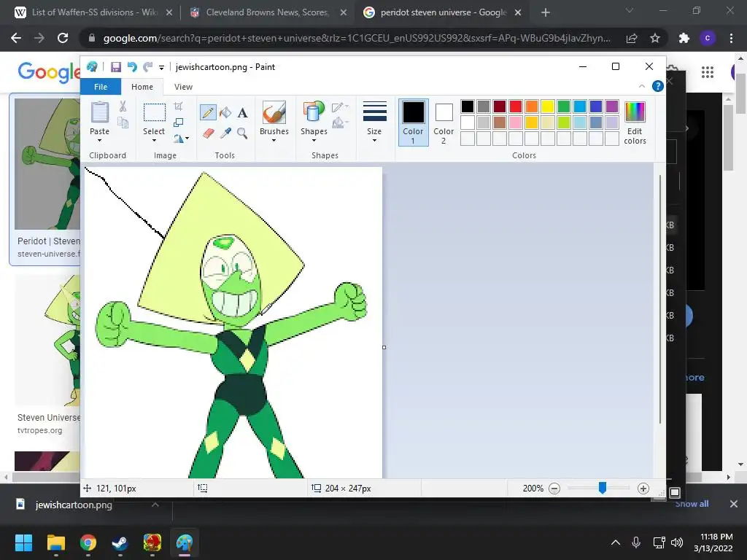Expand the Select dropdown arrow
Viewport: 747px width, 560px height.
(154, 141)
